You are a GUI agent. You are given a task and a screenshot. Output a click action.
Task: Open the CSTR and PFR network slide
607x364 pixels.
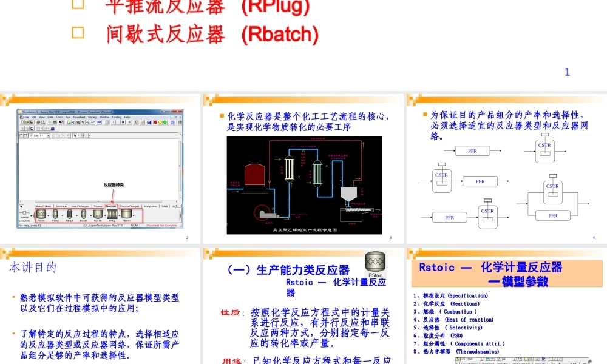point(507,169)
